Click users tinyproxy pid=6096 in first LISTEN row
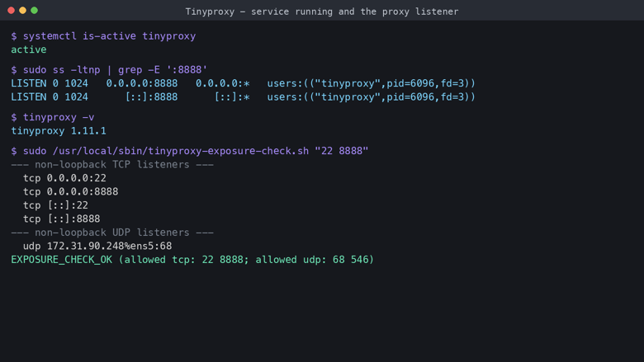The image size is (644, 362). coord(371,83)
